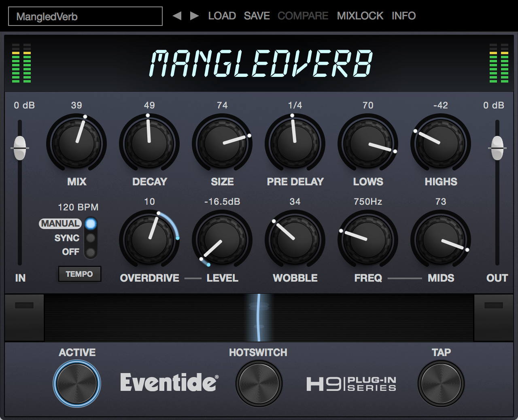Image resolution: width=518 pixels, height=420 pixels.
Task: Enable MIXLOCK mode
Action: coord(360,16)
